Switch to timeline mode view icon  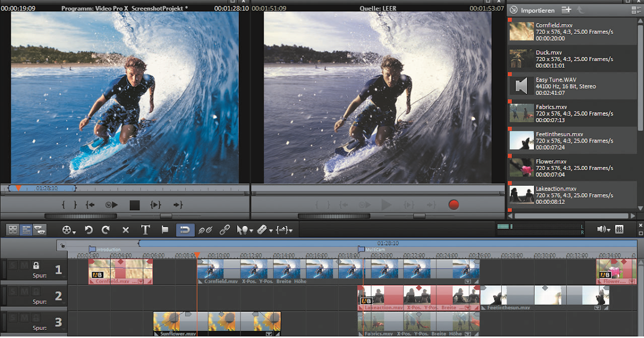tap(26, 230)
